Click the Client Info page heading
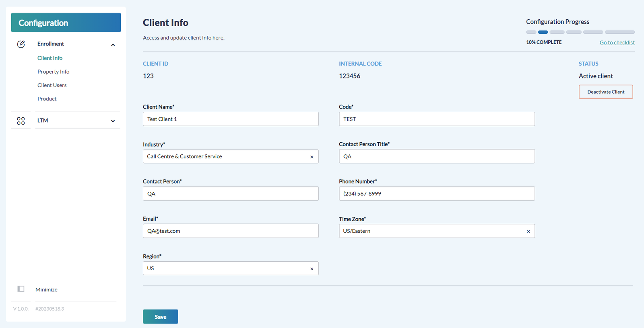This screenshot has width=644, height=328. pyautogui.click(x=165, y=23)
